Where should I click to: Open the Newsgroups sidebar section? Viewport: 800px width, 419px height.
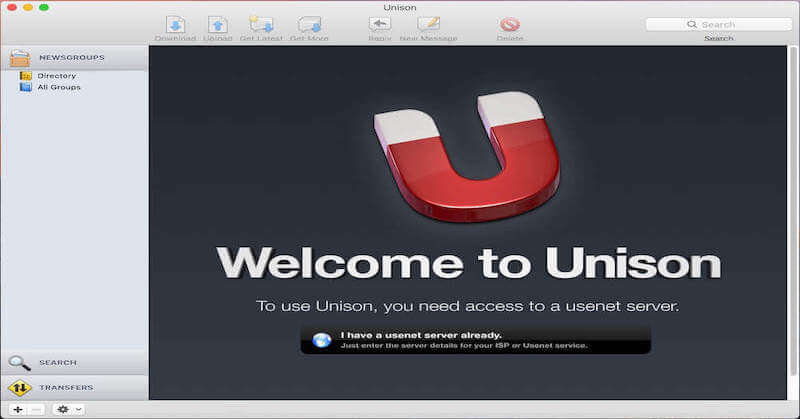point(74,58)
